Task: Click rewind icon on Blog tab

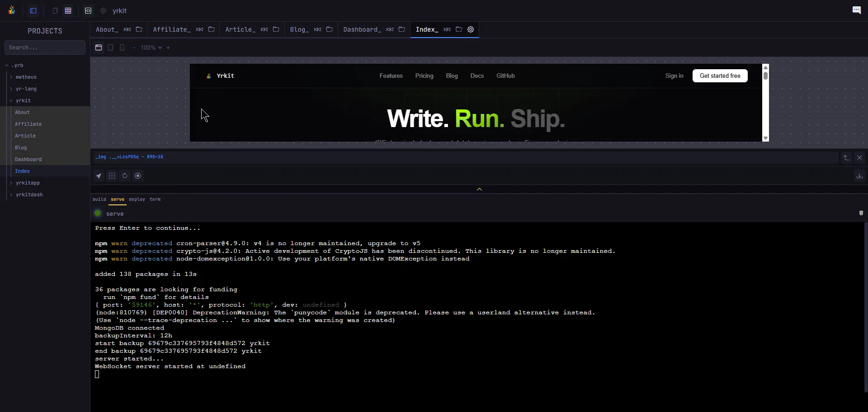Action: (317, 29)
